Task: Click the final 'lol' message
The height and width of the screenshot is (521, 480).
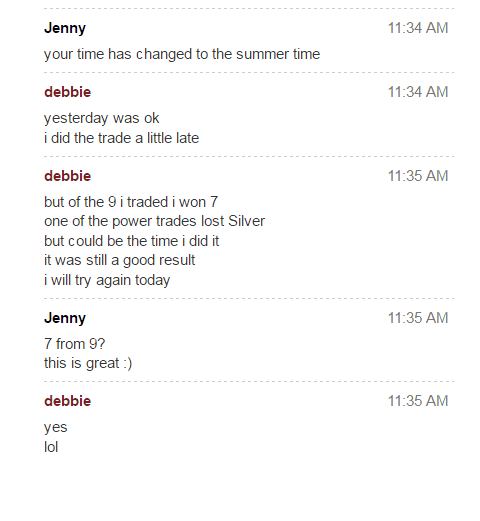Action: tap(51, 447)
